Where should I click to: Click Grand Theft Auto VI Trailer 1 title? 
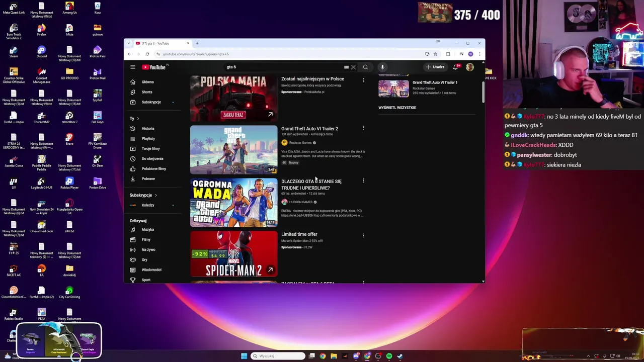point(435,82)
